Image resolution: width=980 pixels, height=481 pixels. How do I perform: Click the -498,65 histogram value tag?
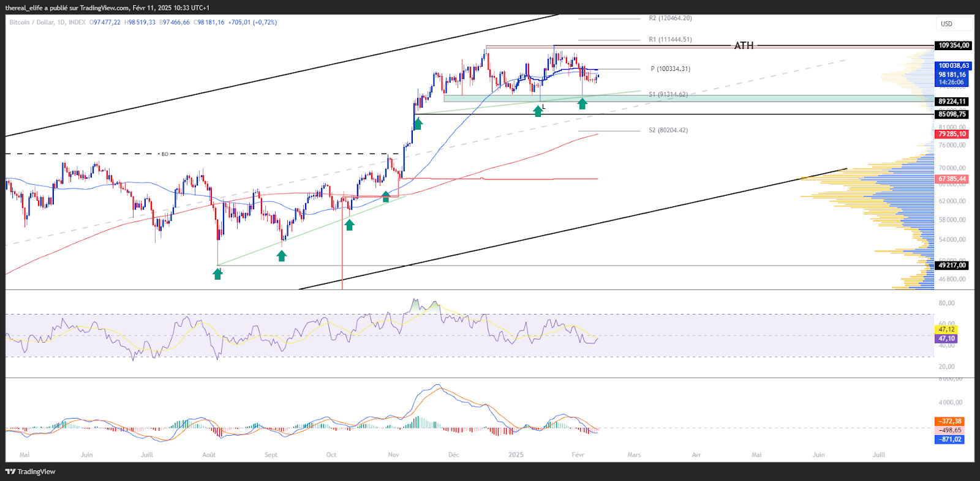click(950, 430)
